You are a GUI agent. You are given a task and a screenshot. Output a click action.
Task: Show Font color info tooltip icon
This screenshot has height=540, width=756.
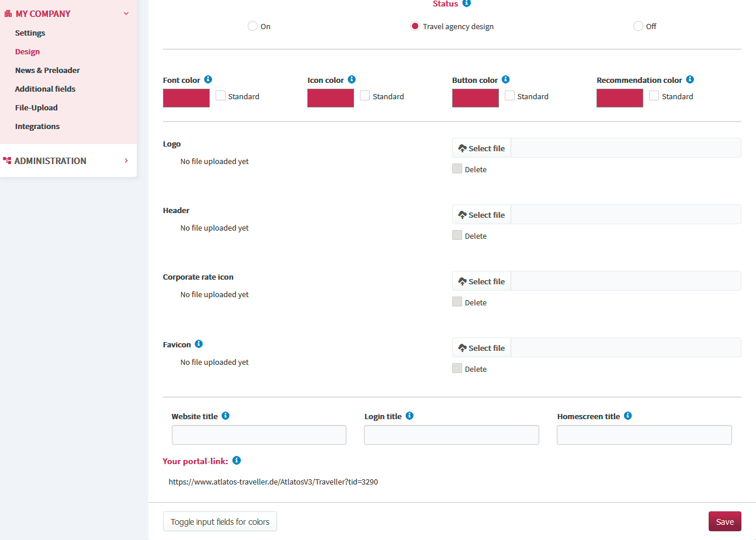[208, 79]
